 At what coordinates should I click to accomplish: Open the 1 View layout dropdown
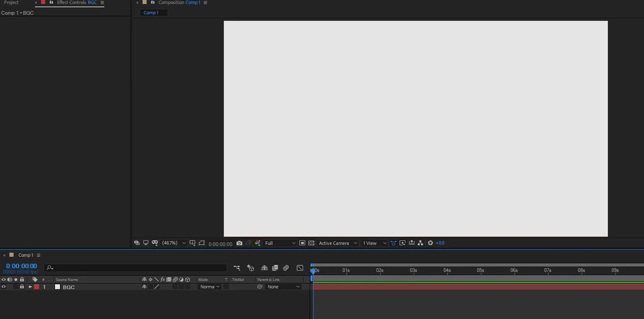pos(374,243)
